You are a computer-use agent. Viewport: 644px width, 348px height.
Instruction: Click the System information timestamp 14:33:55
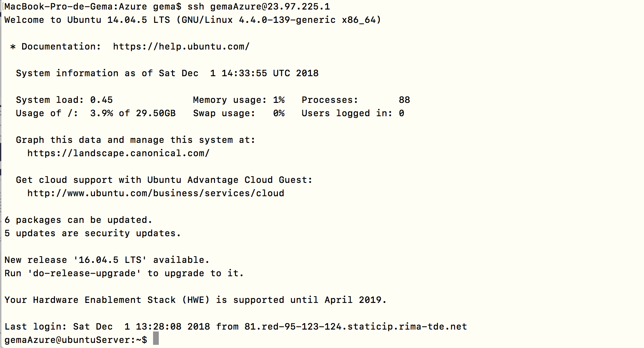(244, 73)
